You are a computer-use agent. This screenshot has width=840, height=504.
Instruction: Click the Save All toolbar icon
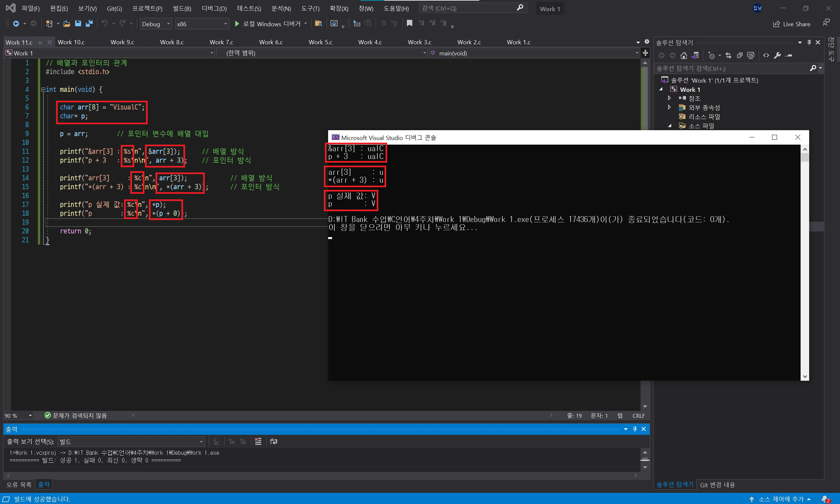coord(89,23)
